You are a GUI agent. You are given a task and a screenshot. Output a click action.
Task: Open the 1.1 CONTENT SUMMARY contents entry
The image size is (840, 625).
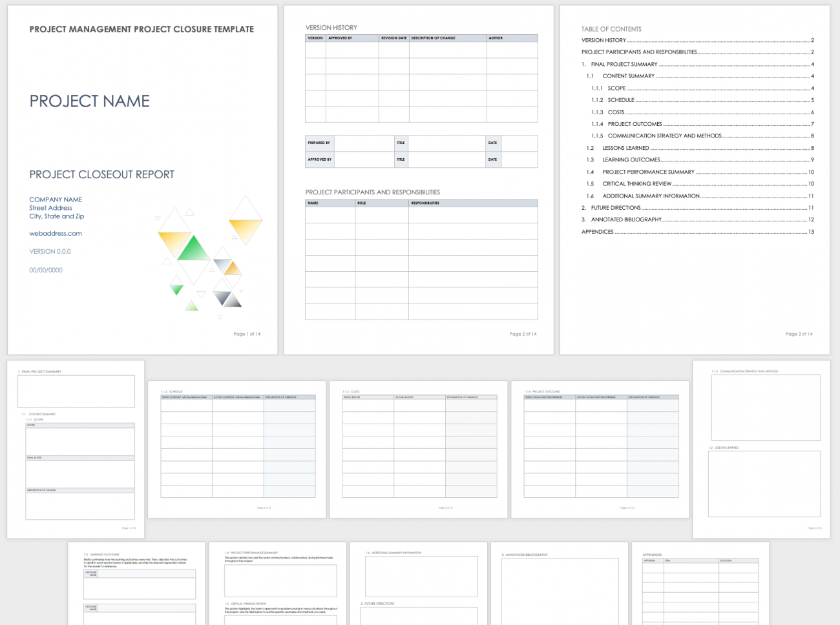(700, 76)
